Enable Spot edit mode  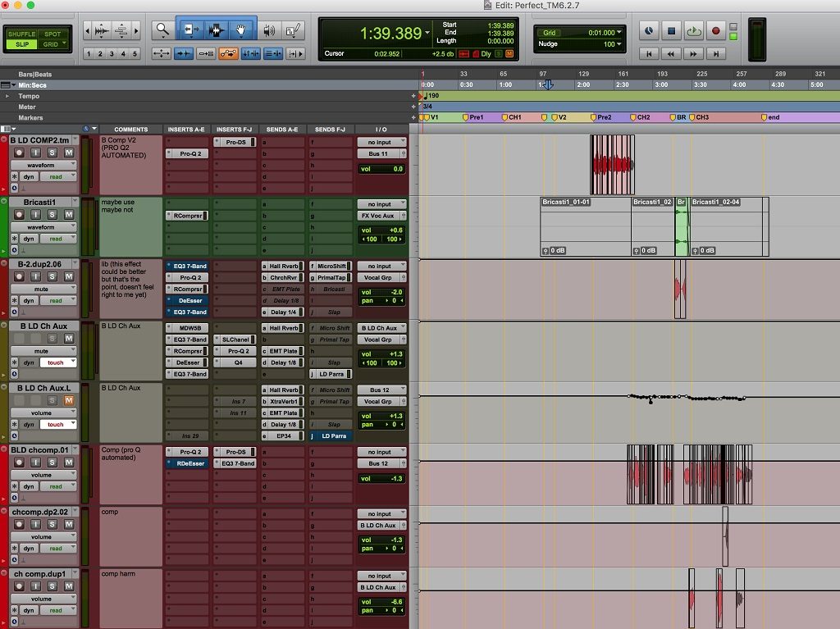[52, 34]
